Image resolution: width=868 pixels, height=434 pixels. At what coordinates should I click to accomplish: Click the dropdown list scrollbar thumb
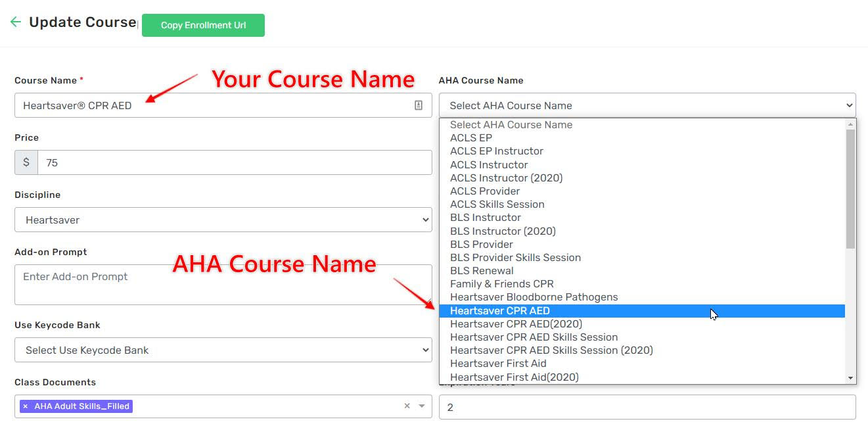[851, 189]
